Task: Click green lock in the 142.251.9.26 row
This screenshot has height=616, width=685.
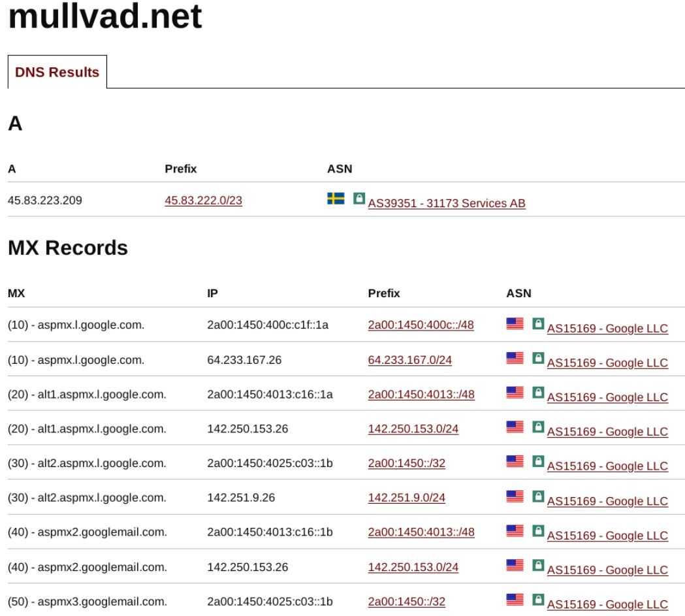Action: (x=537, y=496)
